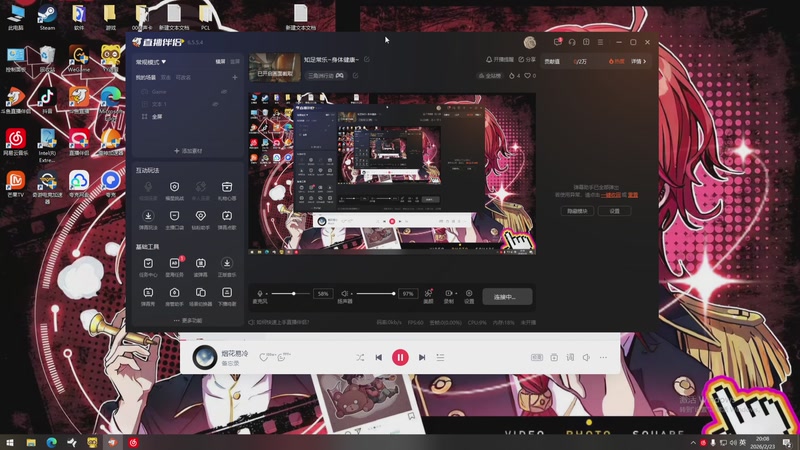This screenshot has height=450, width=800.
Task: Open the 设置 gear next to record button
Action: coord(469,296)
